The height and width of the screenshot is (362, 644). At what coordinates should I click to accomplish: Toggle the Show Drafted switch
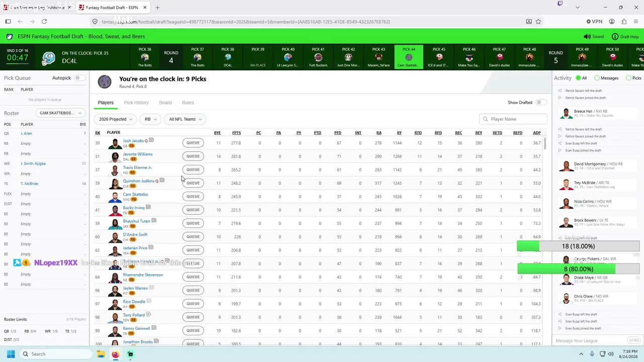point(541,103)
